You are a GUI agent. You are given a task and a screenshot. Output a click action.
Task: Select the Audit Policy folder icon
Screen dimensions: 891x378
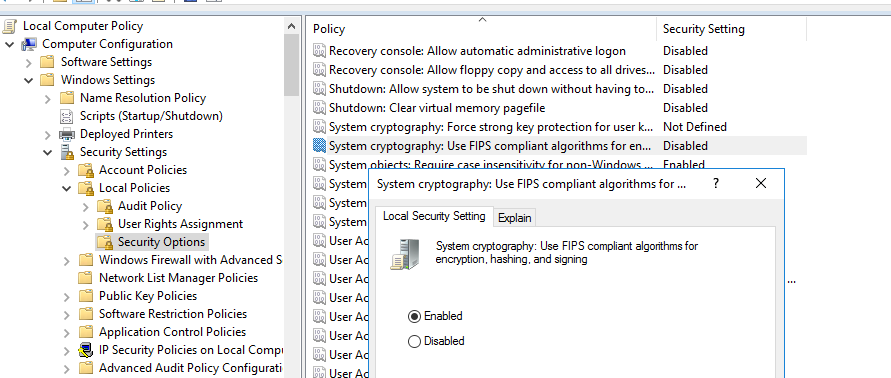point(105,206)
